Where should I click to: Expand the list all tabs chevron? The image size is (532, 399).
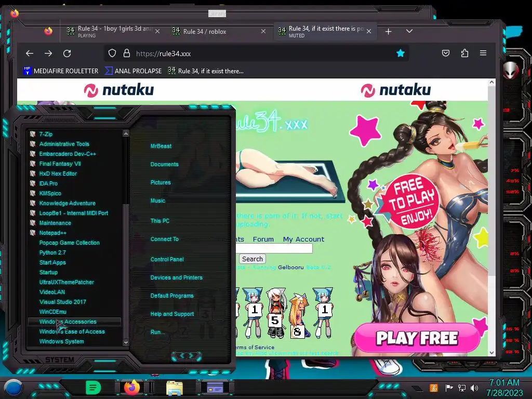tap(409, 31)
